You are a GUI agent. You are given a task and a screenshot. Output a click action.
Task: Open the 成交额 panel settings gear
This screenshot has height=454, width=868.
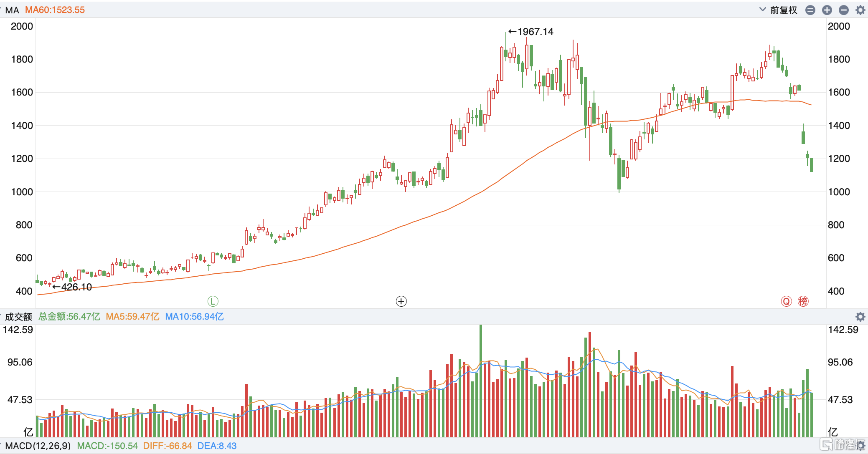click(860, 317)
